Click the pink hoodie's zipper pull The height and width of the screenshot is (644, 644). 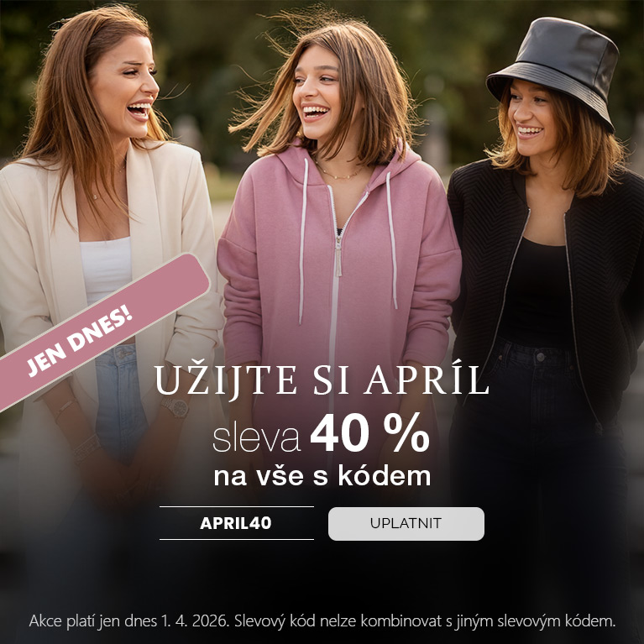(x=338, y=257)
